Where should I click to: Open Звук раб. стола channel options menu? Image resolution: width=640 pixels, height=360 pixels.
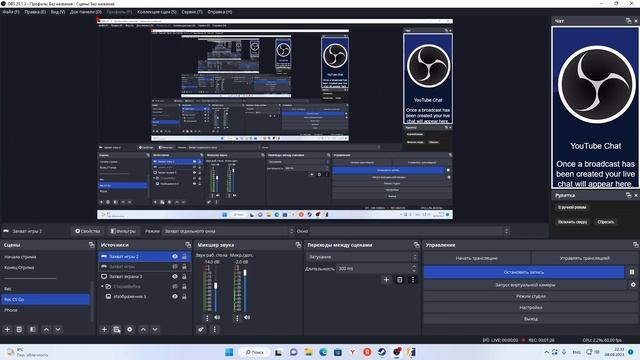(207, 318)
